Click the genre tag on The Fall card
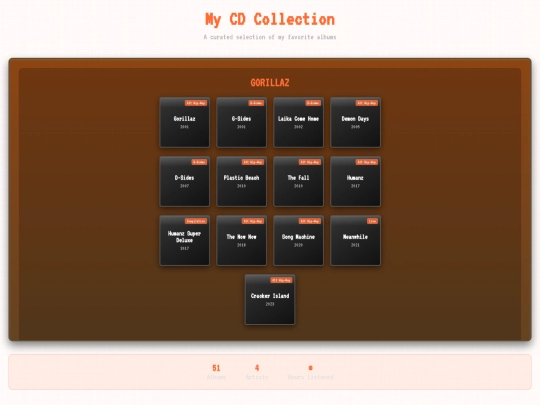The width and height of the screenshot is (540, 405). pyautogui.click(x=310, y=162)
